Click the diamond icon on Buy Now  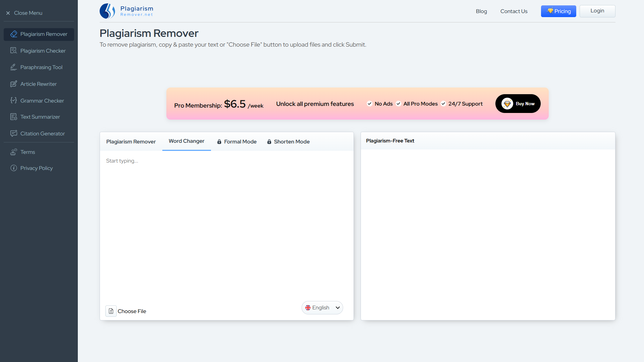point(507,104)
